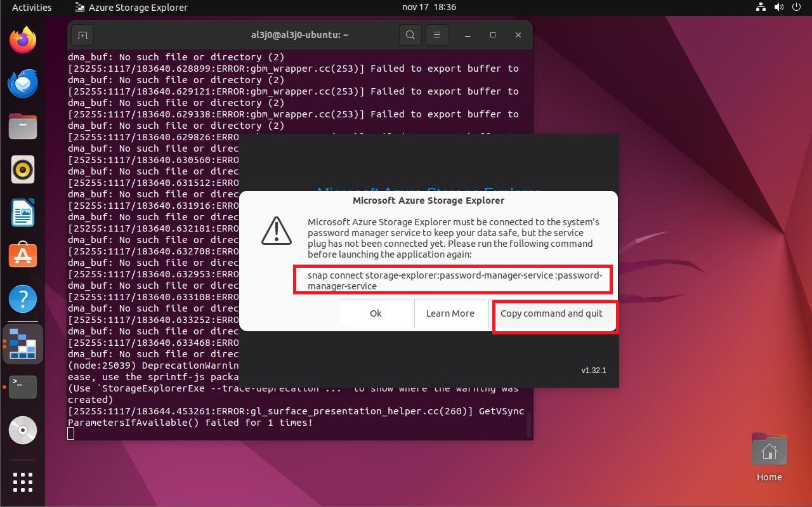Close the terminal window

pyautogui.click(x=518, y=35)
